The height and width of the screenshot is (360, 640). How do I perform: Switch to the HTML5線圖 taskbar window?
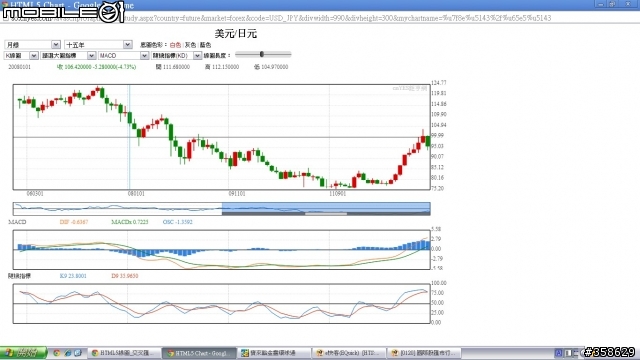124,353
